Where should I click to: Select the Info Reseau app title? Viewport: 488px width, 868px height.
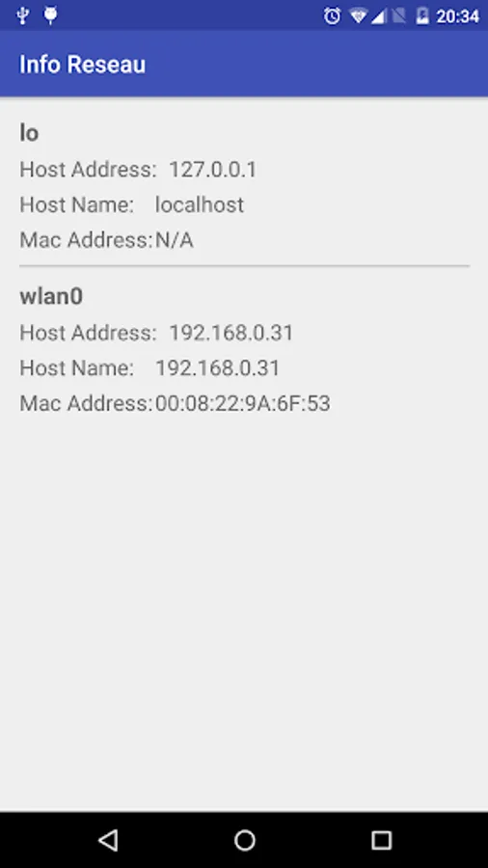pyautogui.click(x=82, y=65)
